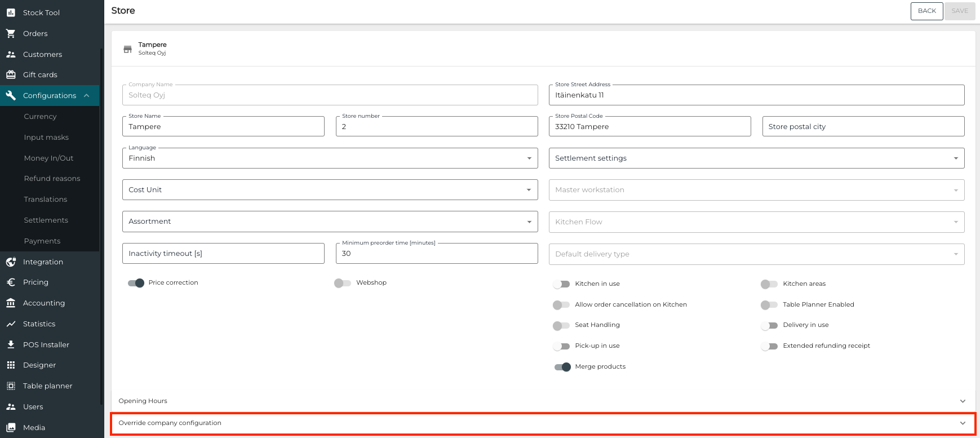Disable the Price correction toggle
Image resolution: width=980 pixels, height=438 pixels.
click(136, 283)
